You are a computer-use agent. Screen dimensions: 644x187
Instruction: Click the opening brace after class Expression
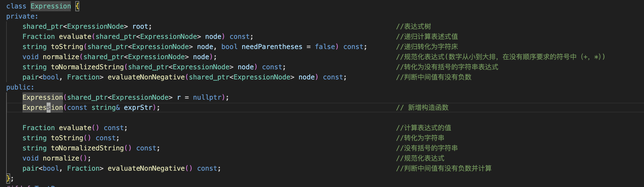point(77,6)
